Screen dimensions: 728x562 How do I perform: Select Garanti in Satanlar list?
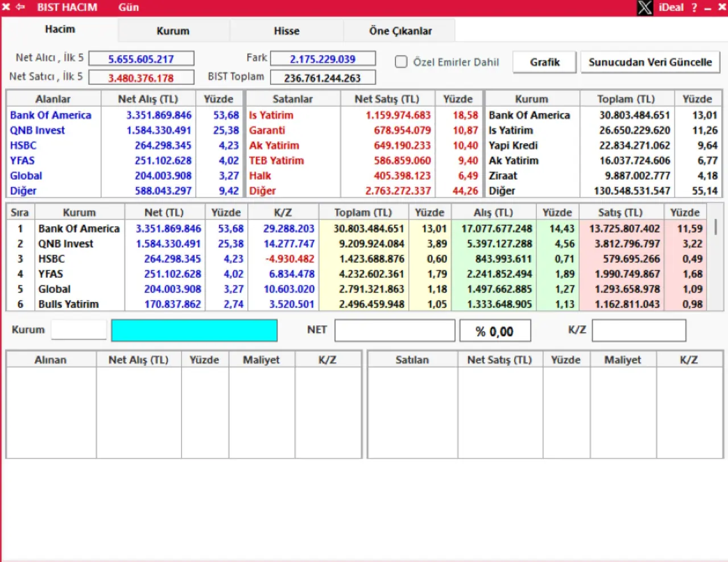267,130
